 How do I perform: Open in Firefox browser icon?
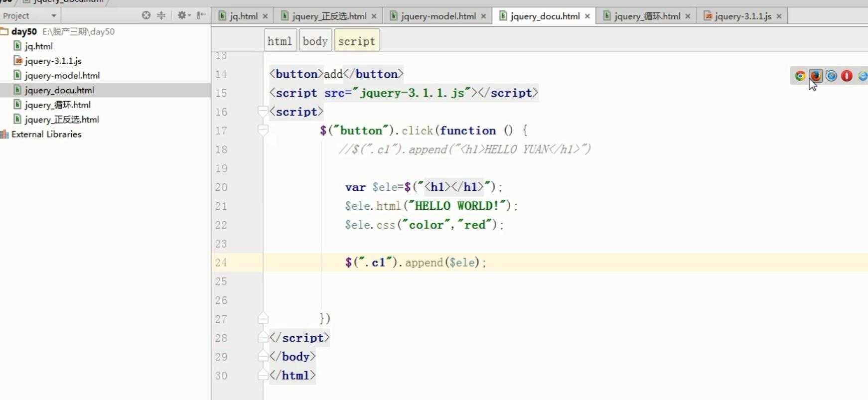(x=816, y=76)
